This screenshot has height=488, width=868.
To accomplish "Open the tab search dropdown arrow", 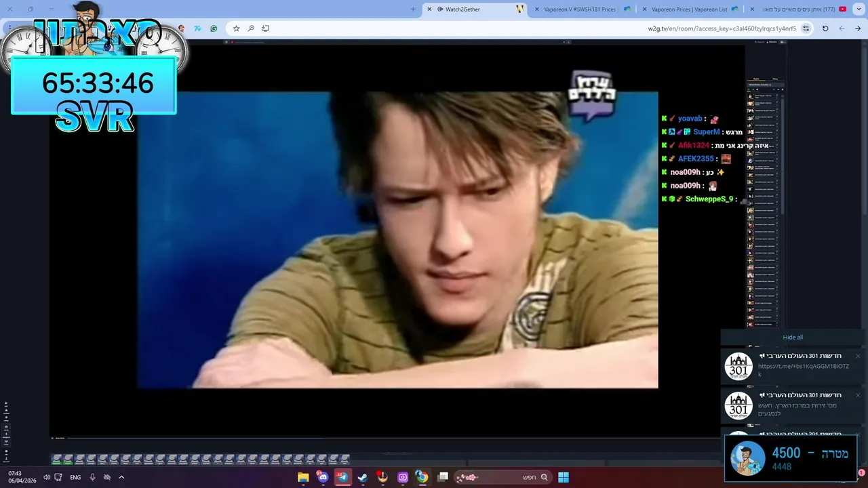I will tap(858, 9).
